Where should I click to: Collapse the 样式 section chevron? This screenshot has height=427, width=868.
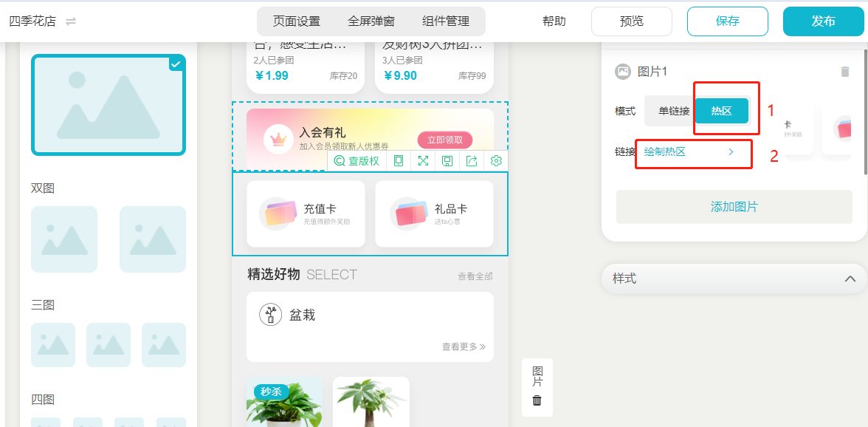[850, 279]
